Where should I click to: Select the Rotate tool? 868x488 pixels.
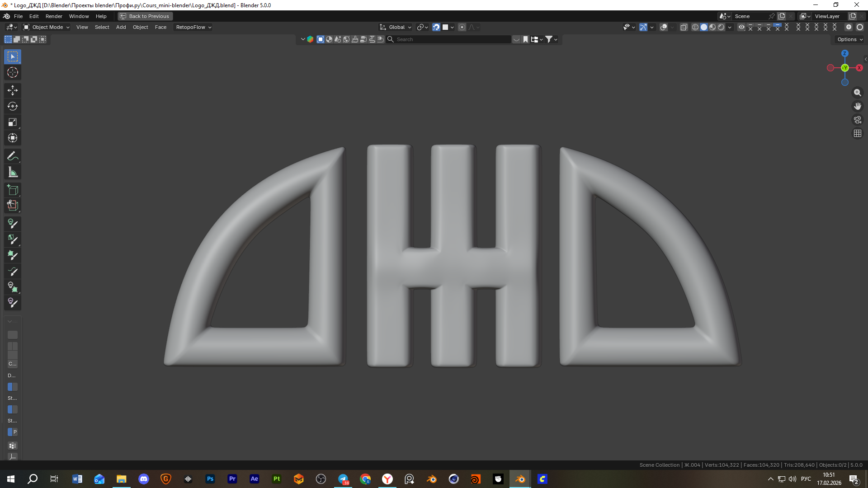click(13, 106)
